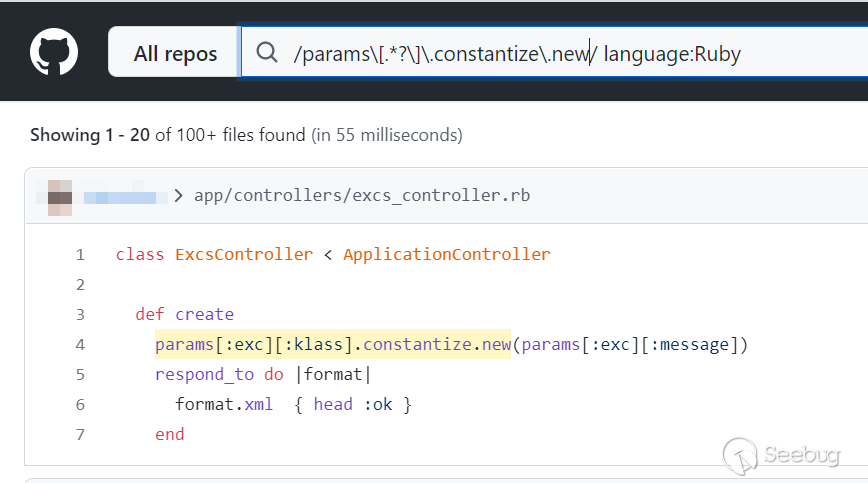Open the All repos scope selector

pyautogui.click(x=175, y=54)
